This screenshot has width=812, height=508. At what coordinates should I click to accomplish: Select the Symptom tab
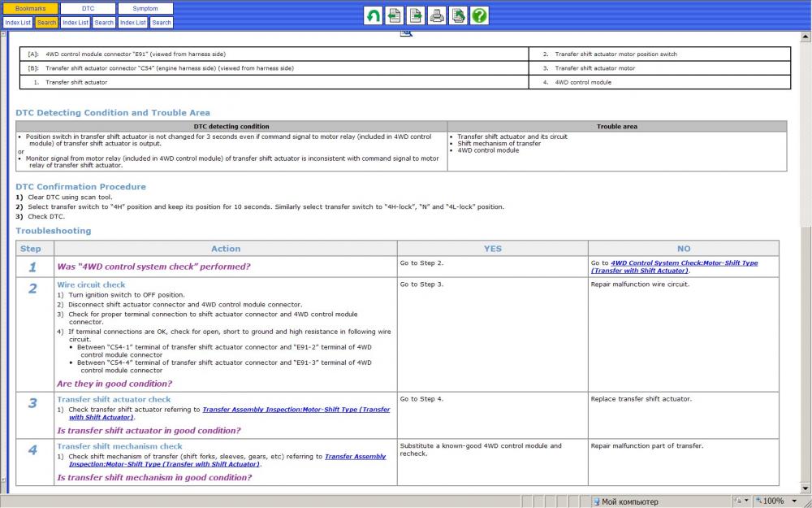click(x=145, y=8)
